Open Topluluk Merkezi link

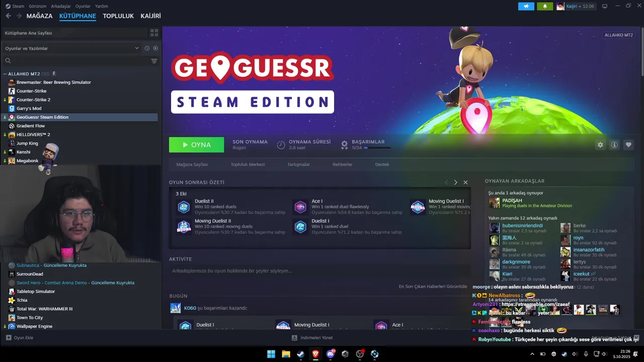point(248,164)
